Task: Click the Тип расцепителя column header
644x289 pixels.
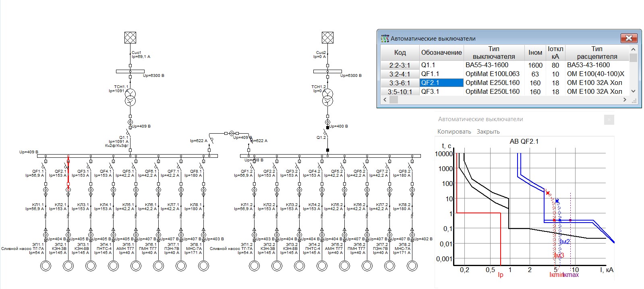Action: pos(597,52)
